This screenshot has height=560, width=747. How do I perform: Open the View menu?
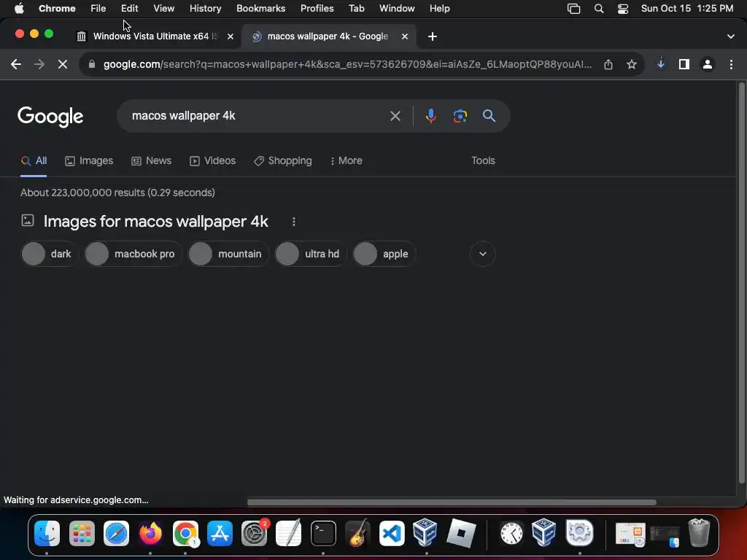coord(164,9)
